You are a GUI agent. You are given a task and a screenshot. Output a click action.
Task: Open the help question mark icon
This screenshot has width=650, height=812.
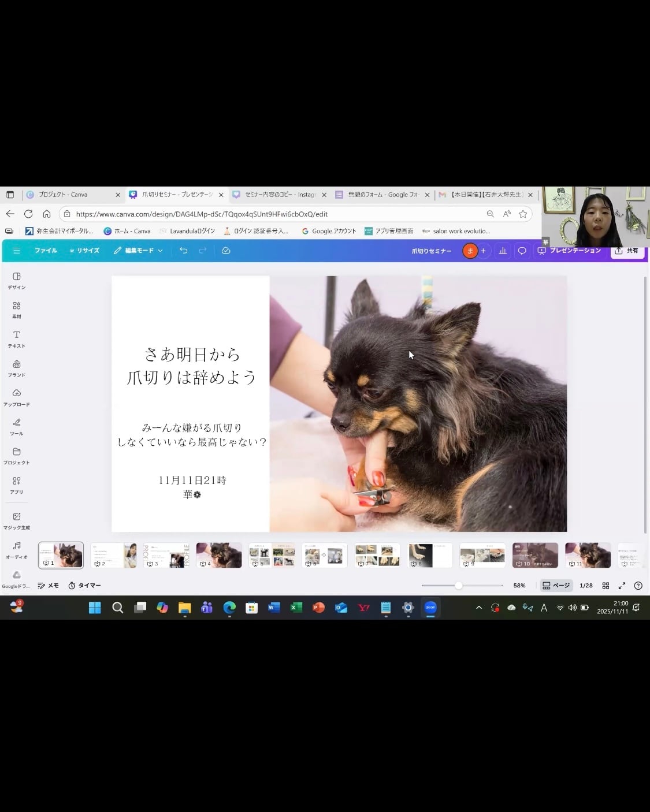click(x=638, y=586)
